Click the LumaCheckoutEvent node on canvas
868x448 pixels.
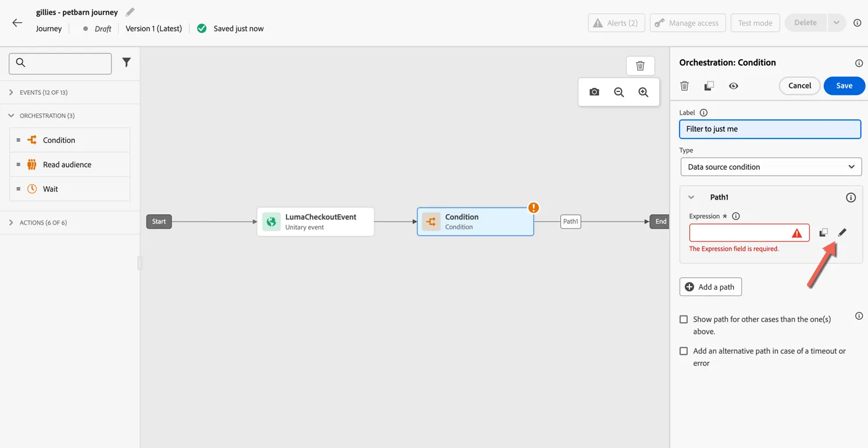coord(315,222)
